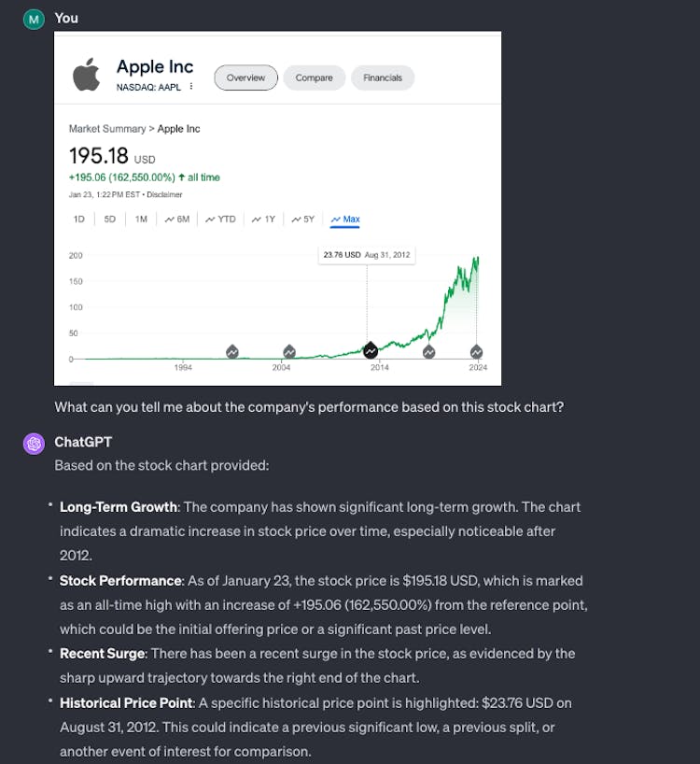The height and width of the screenshot is (764, 700).
Task: Open the Disclaimer link
Action: tap(164, 195)
